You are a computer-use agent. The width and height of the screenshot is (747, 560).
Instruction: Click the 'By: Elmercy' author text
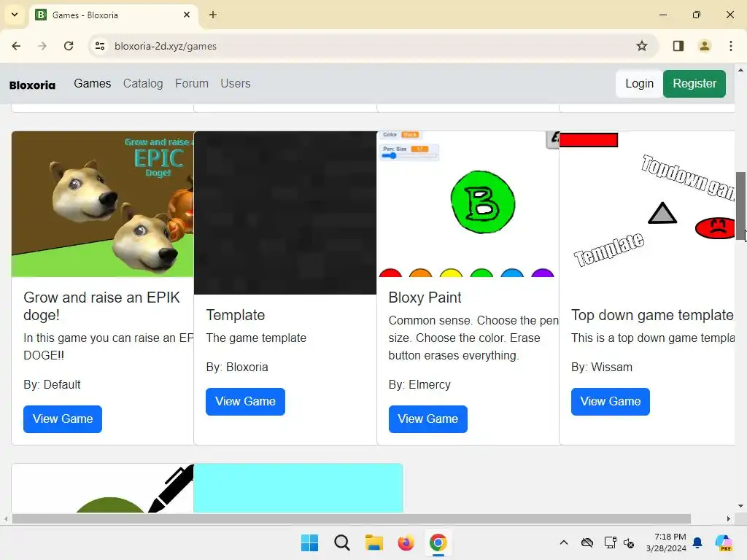pos(419,385)
